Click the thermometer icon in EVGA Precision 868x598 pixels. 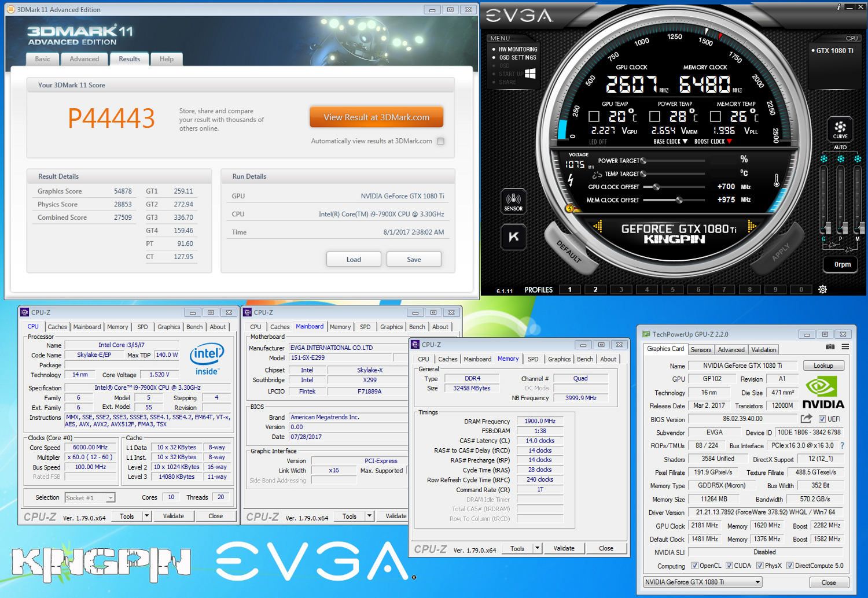[x=776, y=180]
